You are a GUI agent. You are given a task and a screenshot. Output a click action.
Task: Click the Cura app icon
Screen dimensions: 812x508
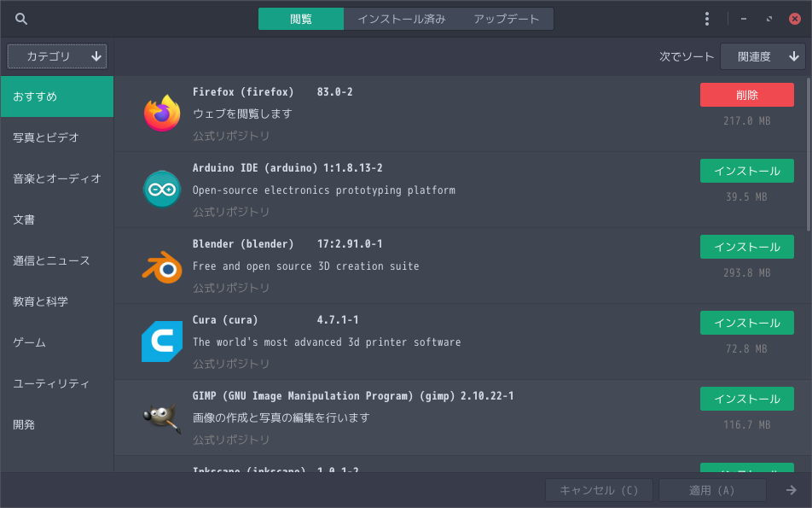tap(162, 342)
